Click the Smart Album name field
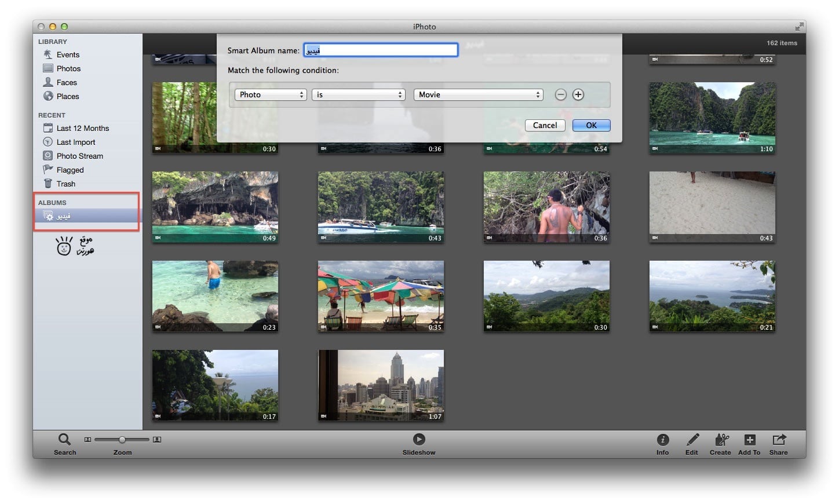The width and height of the screenshot is (839, 504). 381,50
